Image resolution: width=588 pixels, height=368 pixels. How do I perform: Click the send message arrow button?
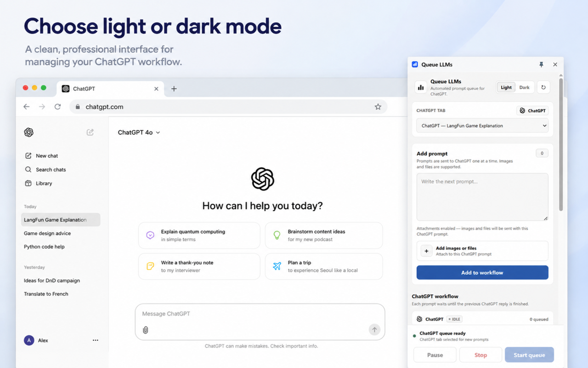[374, 329]
